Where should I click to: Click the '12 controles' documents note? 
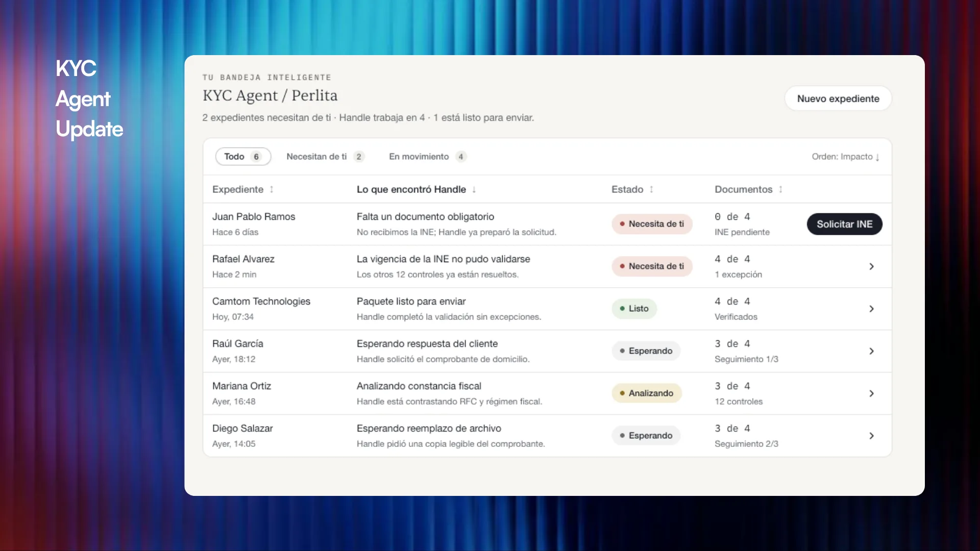point(739,402)
